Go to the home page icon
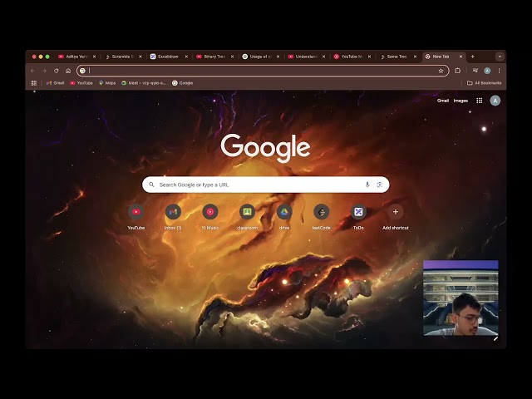 [x=68, y=71]
